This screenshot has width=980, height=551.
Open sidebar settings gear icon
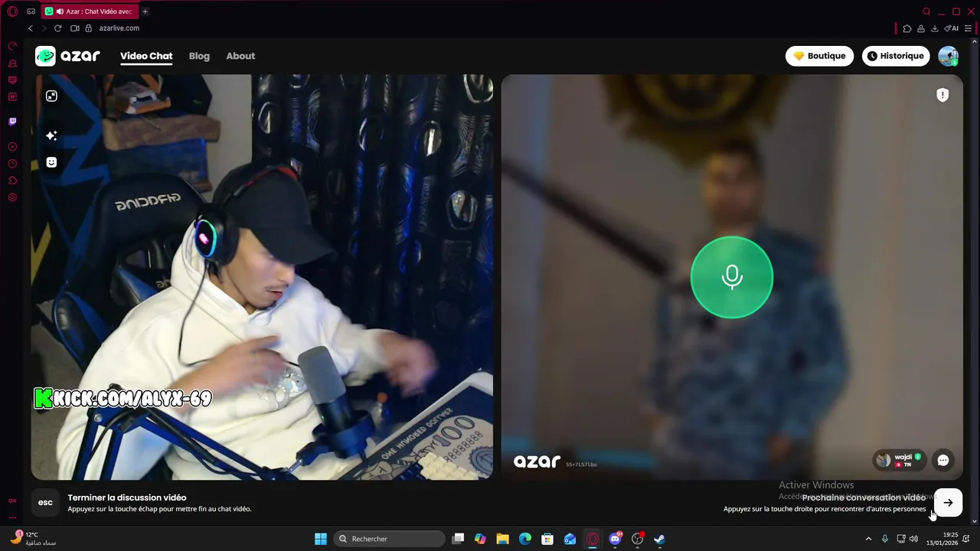pos(12,197)
